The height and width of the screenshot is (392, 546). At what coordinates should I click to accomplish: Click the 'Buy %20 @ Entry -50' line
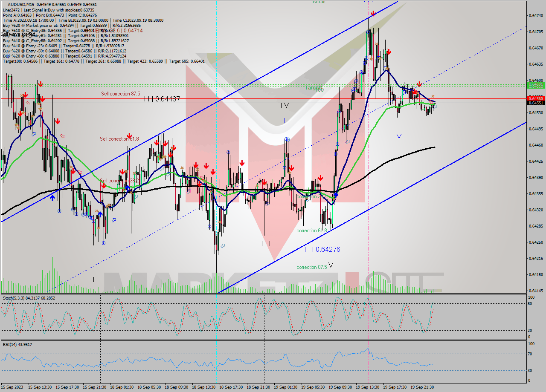(64, 51)
